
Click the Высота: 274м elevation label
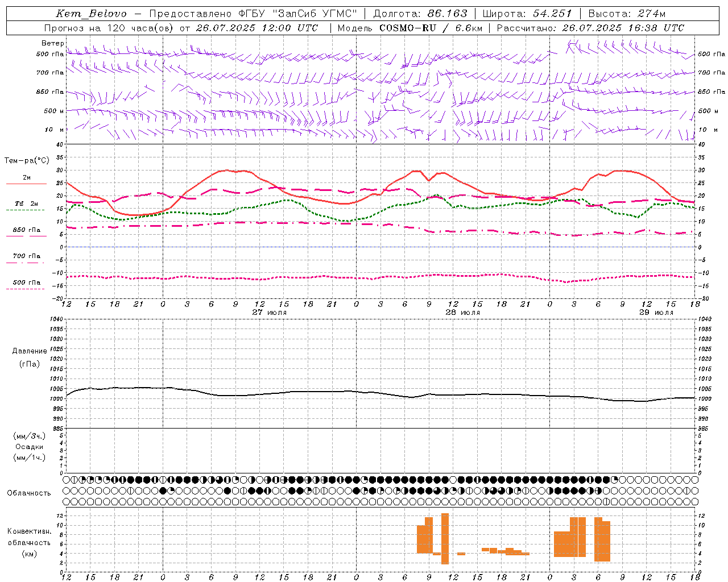pos(627,14)
